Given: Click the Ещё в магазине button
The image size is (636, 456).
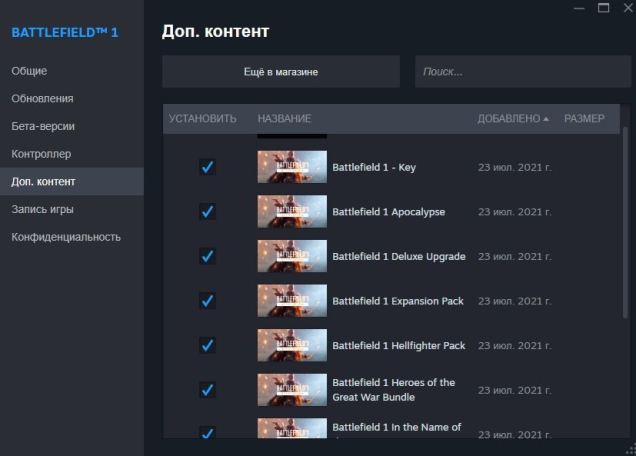Looking at the screenshot, I should [281, 72].
